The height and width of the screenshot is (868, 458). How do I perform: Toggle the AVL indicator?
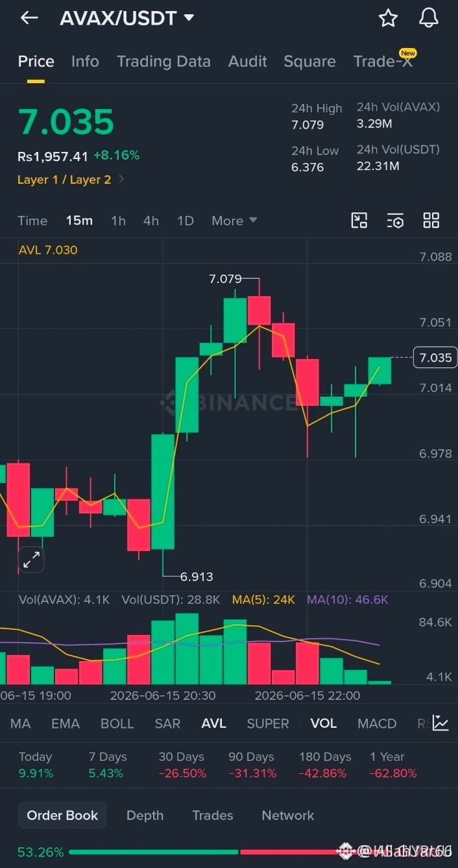point(214,723)
